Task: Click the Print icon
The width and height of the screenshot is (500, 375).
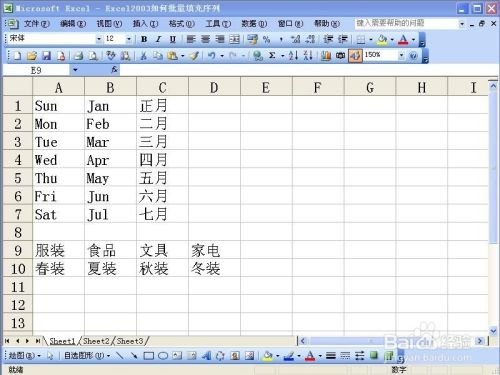Action: click(x=78, y=56)
